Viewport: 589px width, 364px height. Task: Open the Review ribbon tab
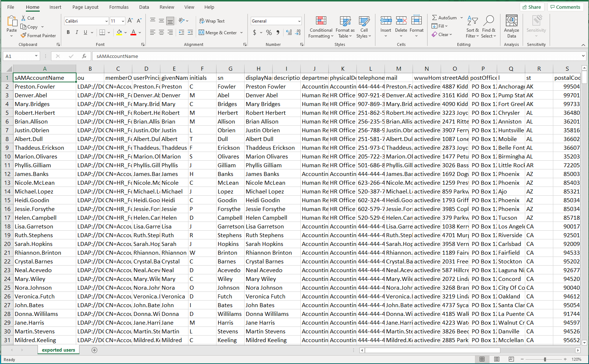click(x=167, y=7)
